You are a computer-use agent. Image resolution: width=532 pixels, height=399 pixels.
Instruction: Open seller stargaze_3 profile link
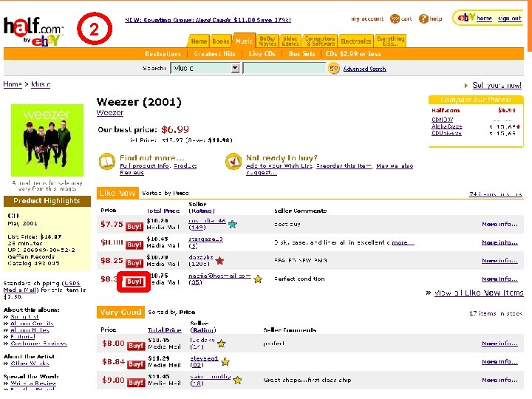pos(205,239)
